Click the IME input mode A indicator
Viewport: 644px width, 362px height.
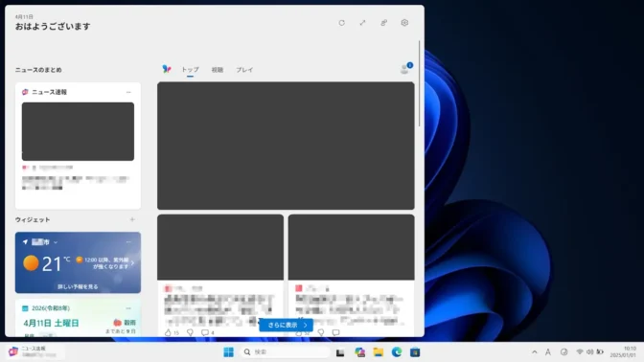coord(548,352)
